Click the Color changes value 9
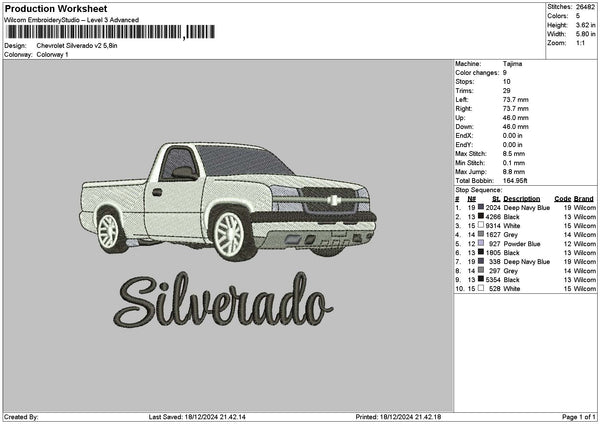The width and height of the screenshot is (600, 424). click(505, 73)
